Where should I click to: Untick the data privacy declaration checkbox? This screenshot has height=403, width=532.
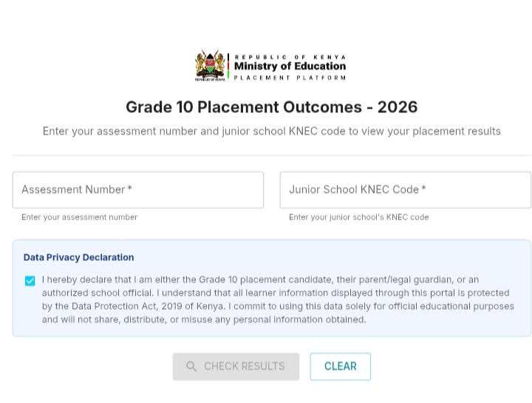pyautogui.click(x=30, y=281)
